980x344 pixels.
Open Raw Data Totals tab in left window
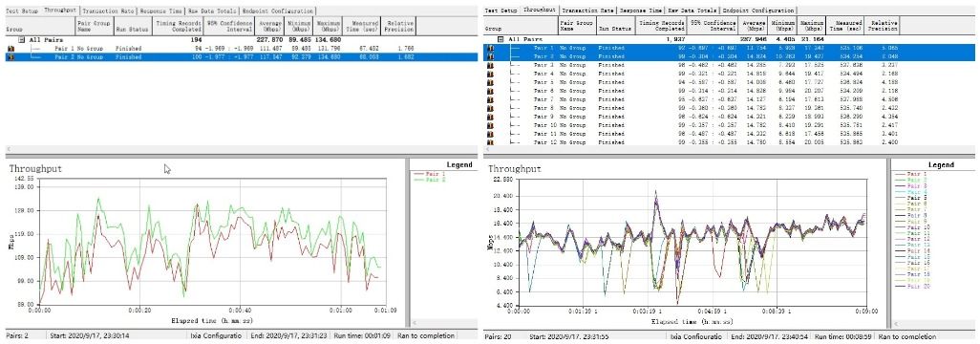click(212, 11)
